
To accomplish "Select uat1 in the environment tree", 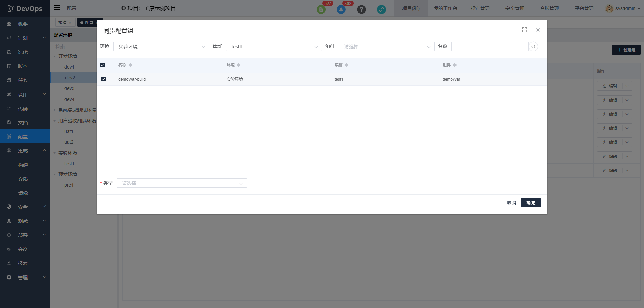I will pyautogui.click(x=69, y=131).
